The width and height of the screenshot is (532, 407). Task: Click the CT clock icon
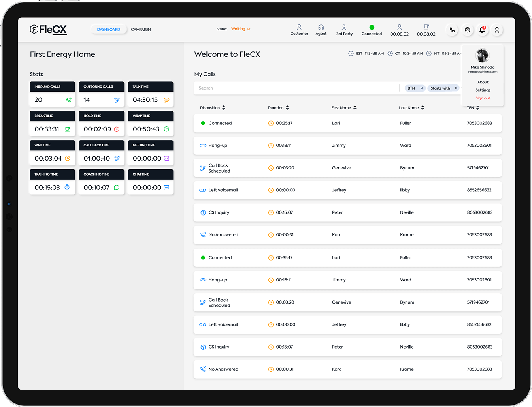[390, 53]
